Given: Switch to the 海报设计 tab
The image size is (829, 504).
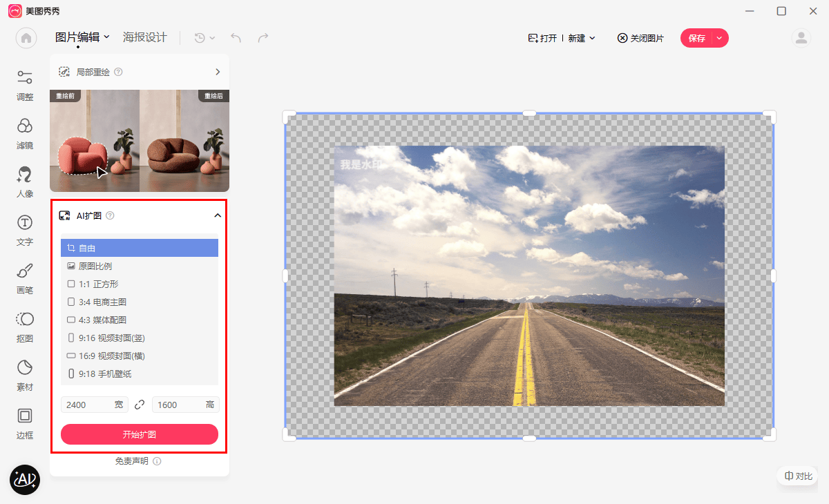Looking at the screenshot, I should coord(144,37).
